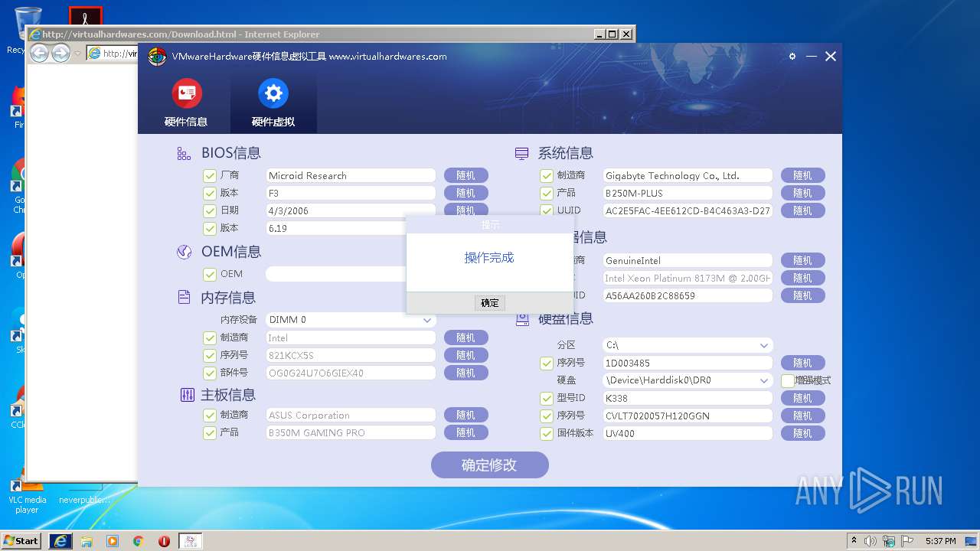Edit BIOS date field 4/3/2006
Viewport: 980px width, 551px height.
point(351,210)
